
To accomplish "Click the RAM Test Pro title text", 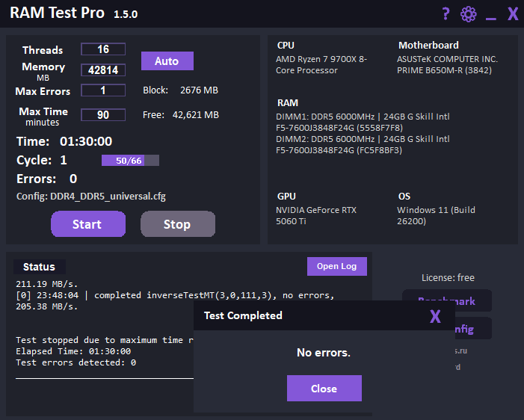I will (57, 13).
